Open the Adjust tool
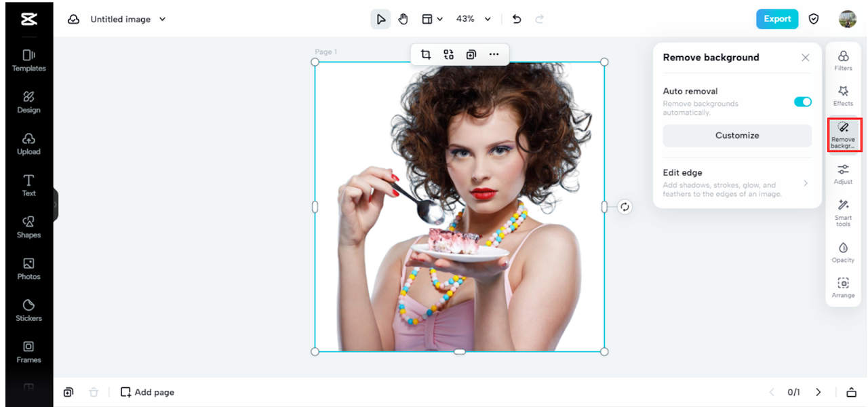Image resolution: width=868 pixels, height=407 pixels. (844, 174)
